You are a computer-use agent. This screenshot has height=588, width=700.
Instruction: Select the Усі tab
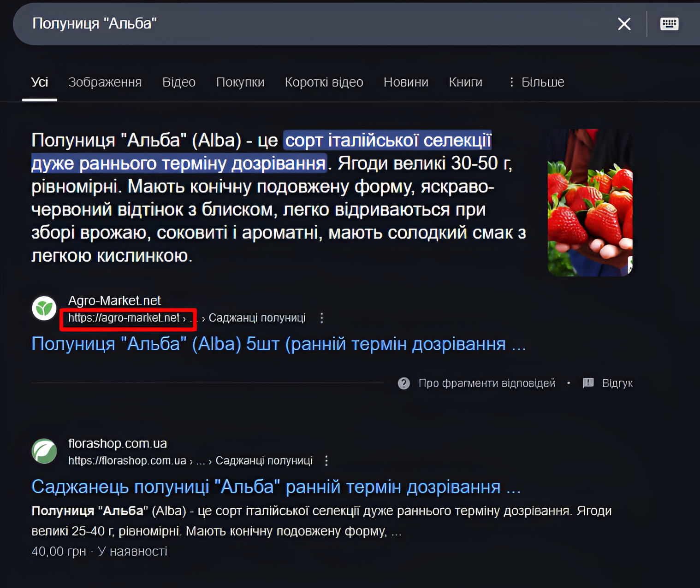pyautogui.click(x=40, y=82)
